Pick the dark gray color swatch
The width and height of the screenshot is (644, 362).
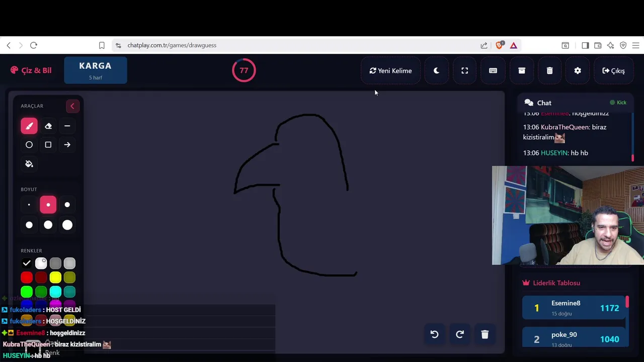coord(55,263)
